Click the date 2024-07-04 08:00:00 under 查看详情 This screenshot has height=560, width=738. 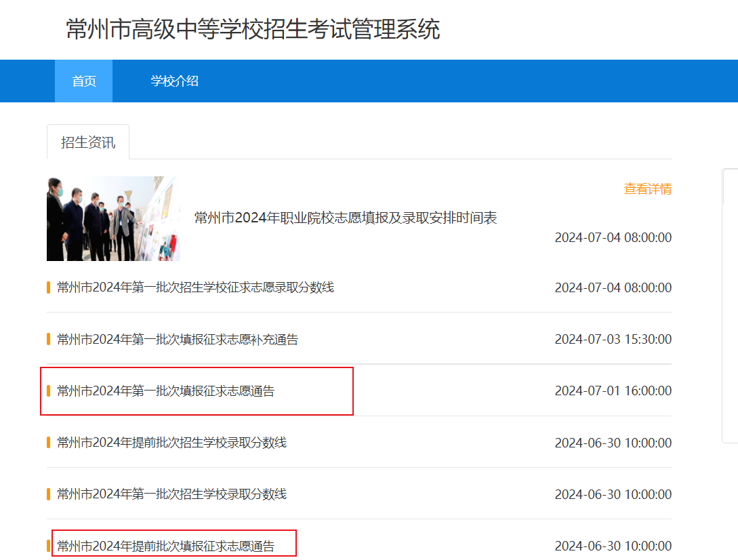point(613,237)
